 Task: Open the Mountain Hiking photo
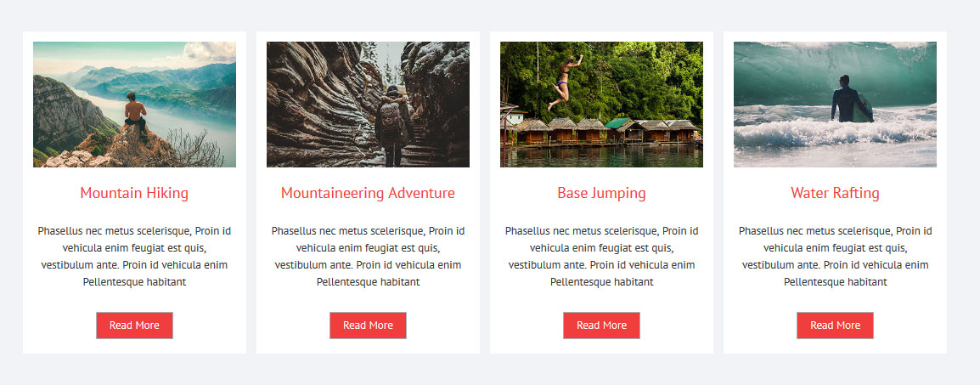pos(134,105)
